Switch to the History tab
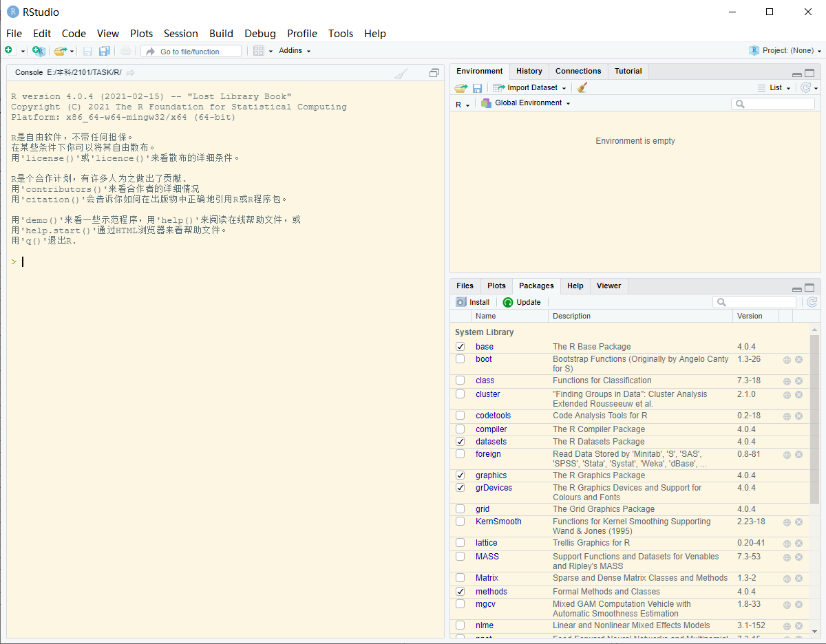This screenshot has width=826, height=644. pyautogui.click(x=529, y=71)
